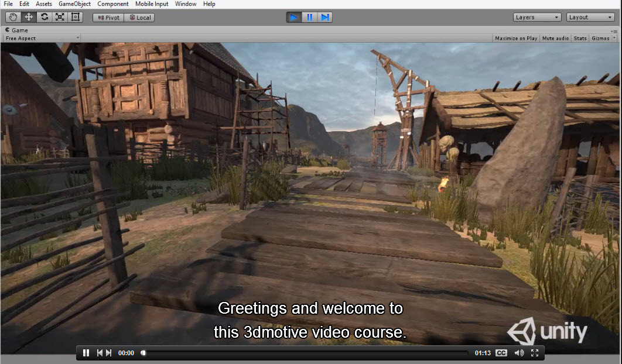Open the Assets menu
The width and height of the screenshot is (622, 364).
pyautogui.click(x=44, y=4)
